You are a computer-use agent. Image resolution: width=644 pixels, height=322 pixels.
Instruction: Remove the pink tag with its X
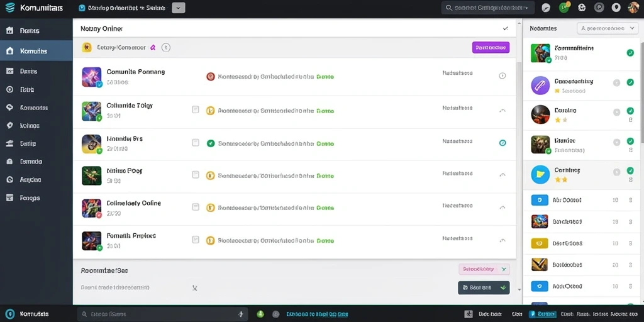(504, 269)
